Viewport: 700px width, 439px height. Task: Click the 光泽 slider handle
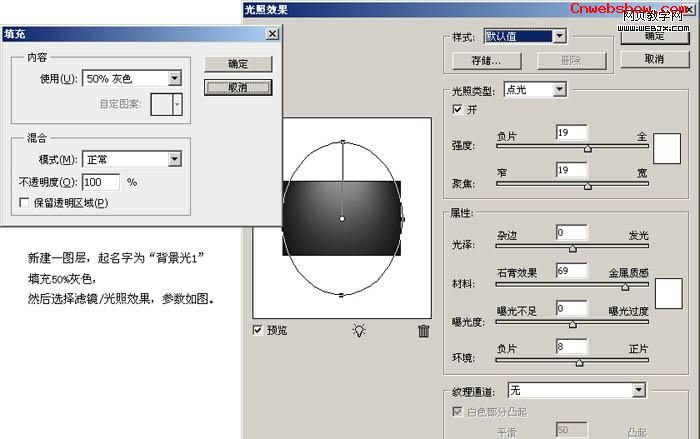click(573, 249)
